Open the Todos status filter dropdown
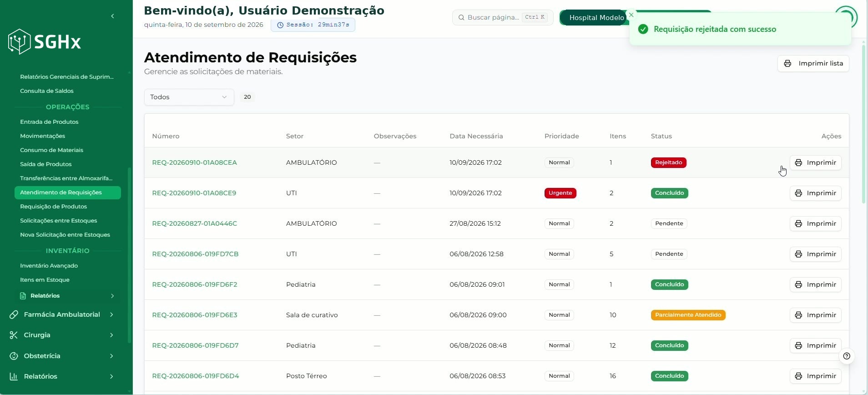The image size is (868, 395). click(189, 97)
